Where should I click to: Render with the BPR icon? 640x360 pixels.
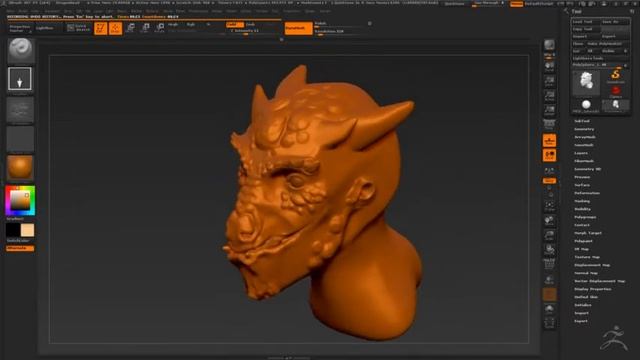(549, 44)
